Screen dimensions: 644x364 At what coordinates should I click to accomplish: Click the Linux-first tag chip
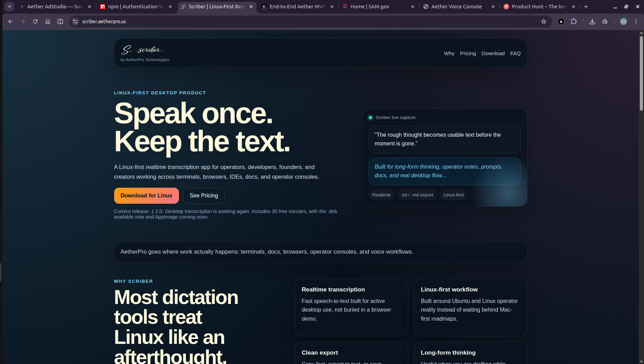(x=454, y=195)
